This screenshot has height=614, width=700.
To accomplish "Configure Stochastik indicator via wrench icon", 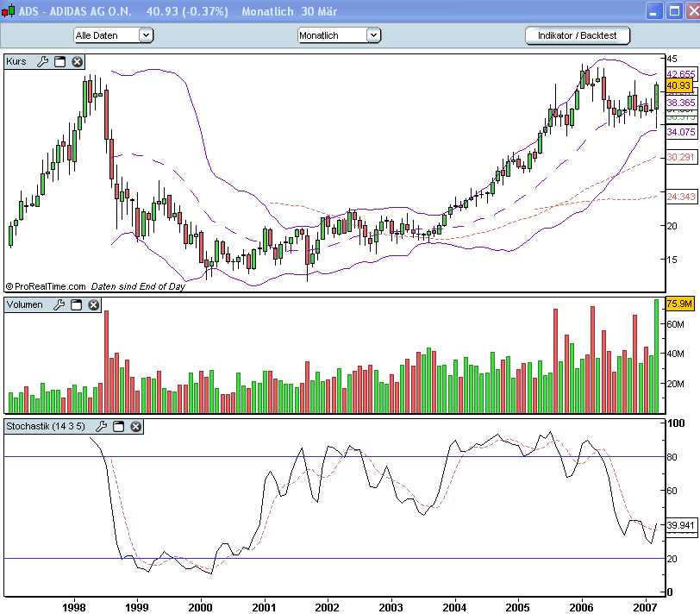I will click(101, 427).
